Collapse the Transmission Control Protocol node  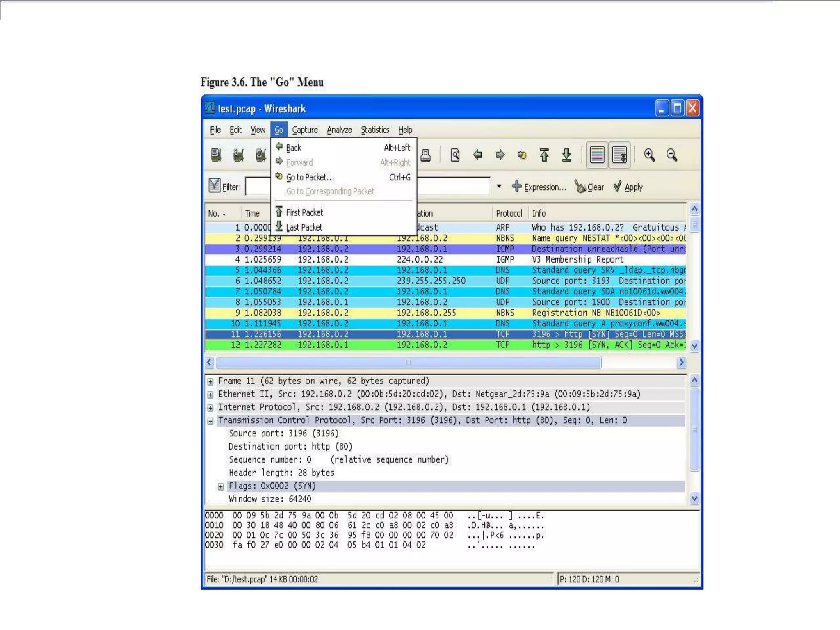(210, 421)
